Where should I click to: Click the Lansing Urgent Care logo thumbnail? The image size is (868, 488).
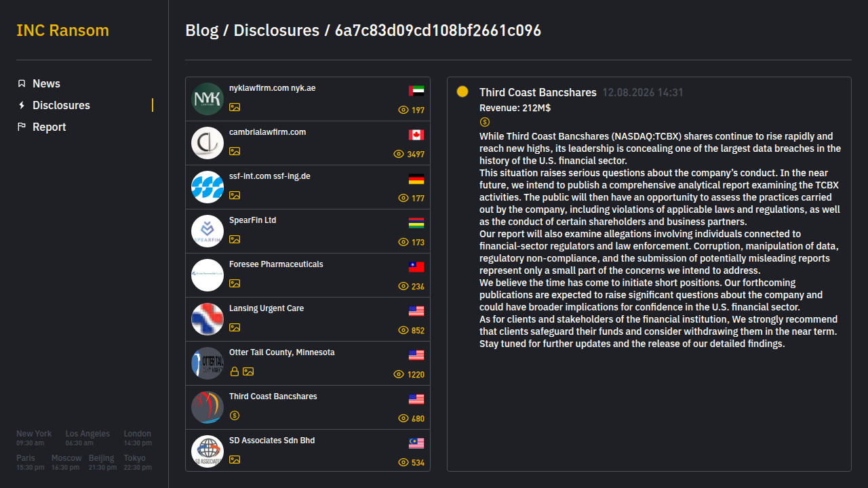click(x=208, y=319)
